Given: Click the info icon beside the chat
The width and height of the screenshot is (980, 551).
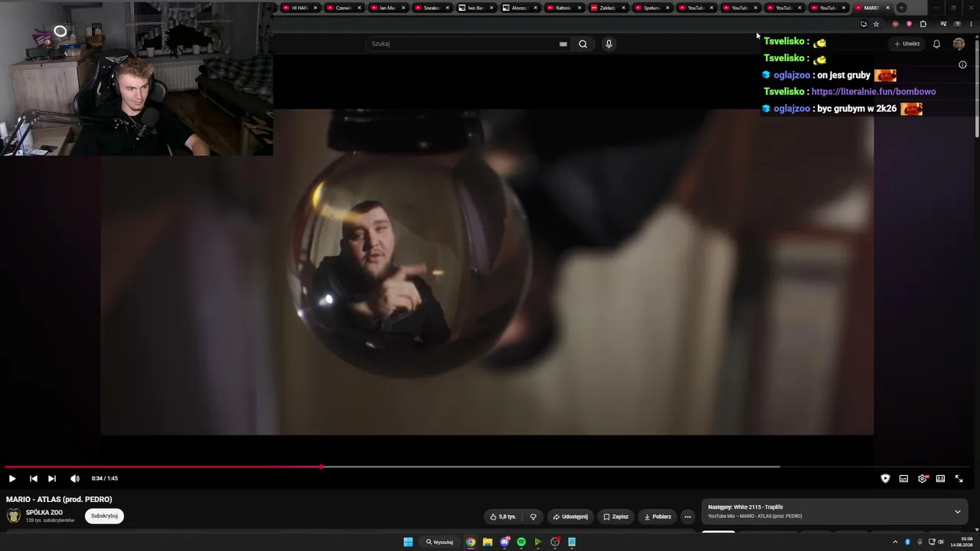Looking at the screenshot, I should (x=962, y=64).
